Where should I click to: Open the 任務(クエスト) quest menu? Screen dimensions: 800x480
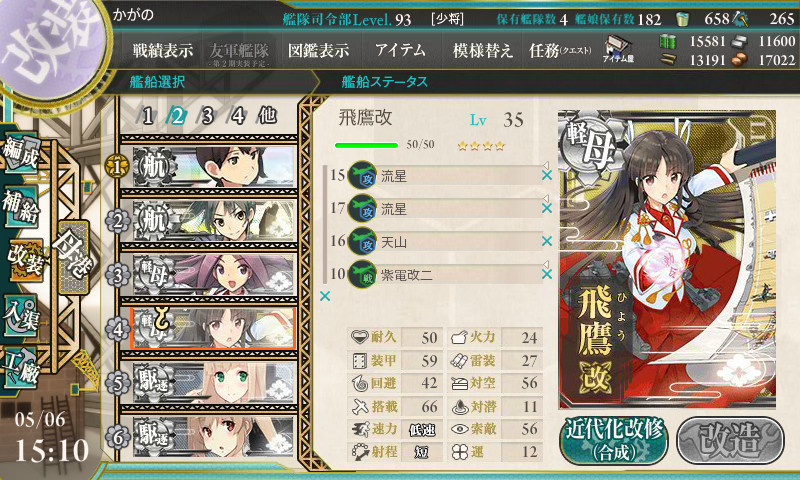point(560,50)
